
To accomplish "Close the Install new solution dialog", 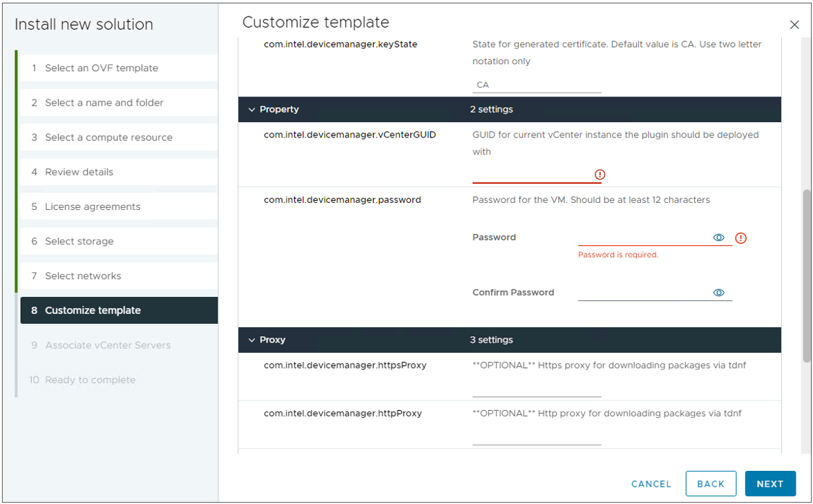I will click(x=794, y=25).
